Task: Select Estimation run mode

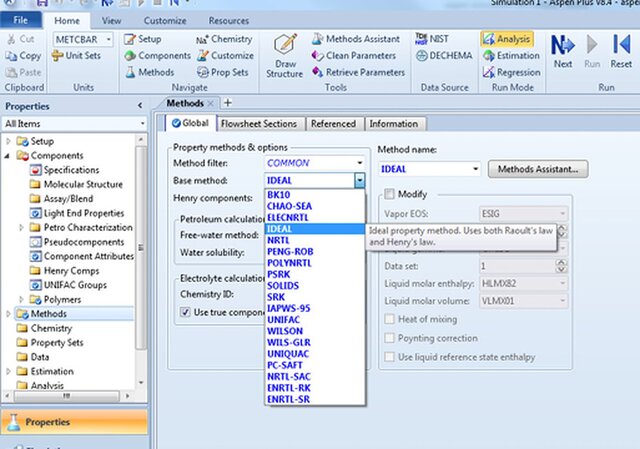Action: [x=511, y=56]
